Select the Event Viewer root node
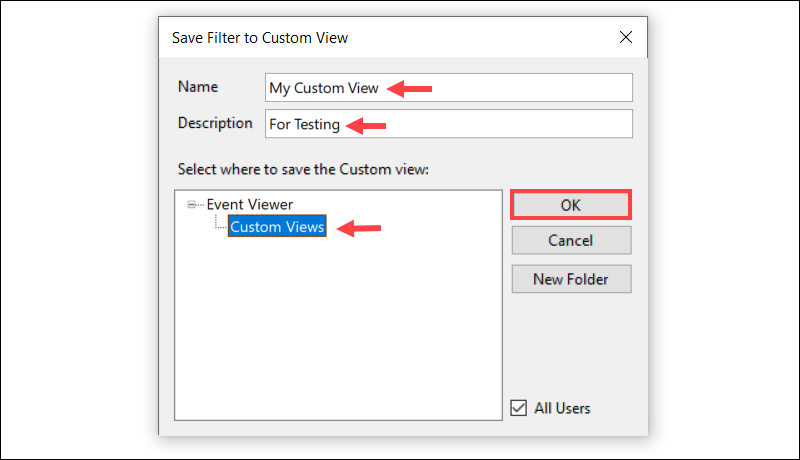 [249, 205]
